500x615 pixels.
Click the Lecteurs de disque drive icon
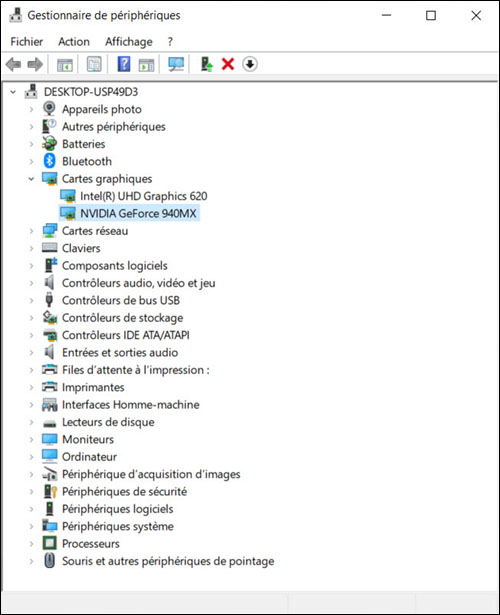(49, 423)
